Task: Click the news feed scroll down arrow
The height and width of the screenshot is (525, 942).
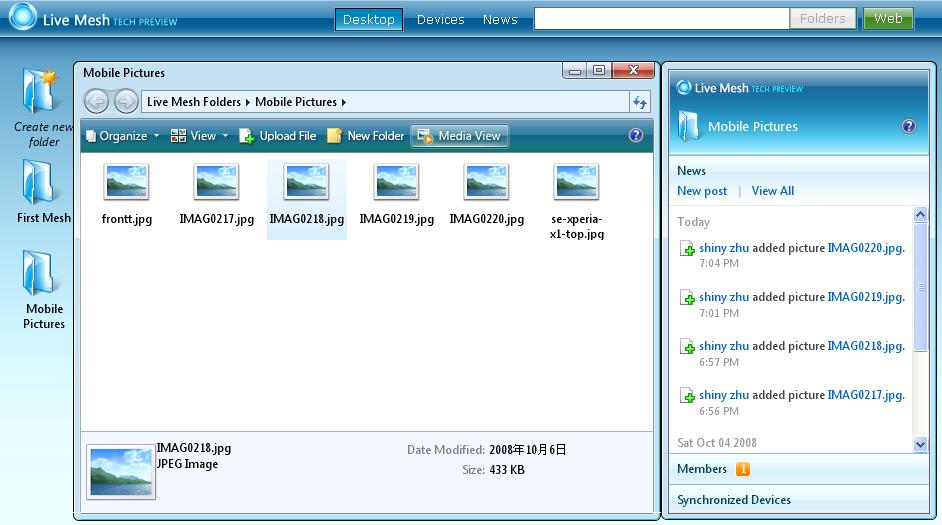Action: (x=920, y=445)
